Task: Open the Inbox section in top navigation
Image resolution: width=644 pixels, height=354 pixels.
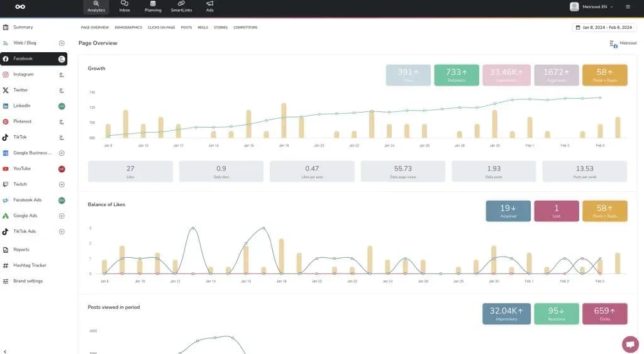Action: point(125,6)
